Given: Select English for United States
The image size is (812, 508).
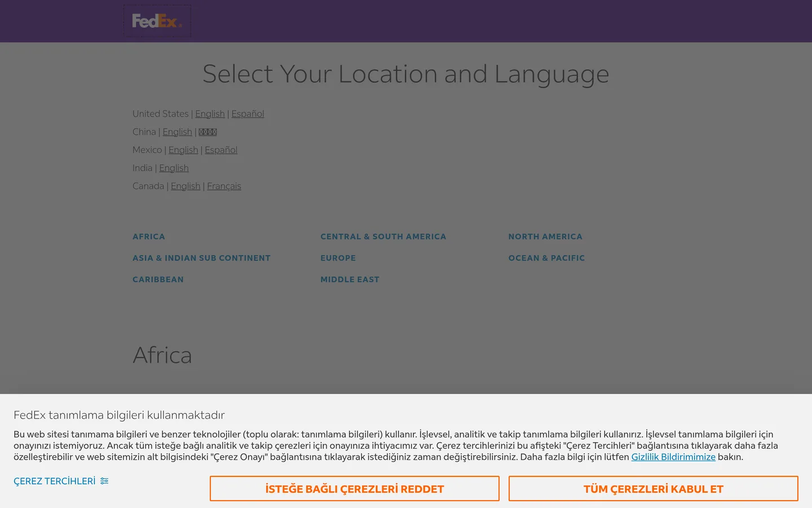Looking at the screenshot, I should click(x=210, y=114).
